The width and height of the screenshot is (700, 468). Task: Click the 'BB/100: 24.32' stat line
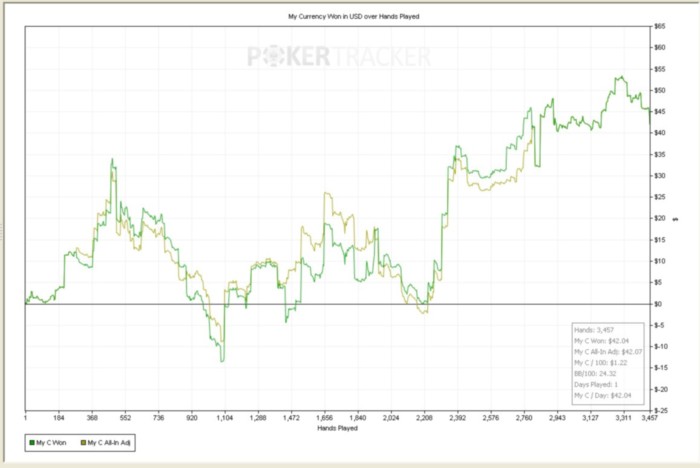click(595, 373)
